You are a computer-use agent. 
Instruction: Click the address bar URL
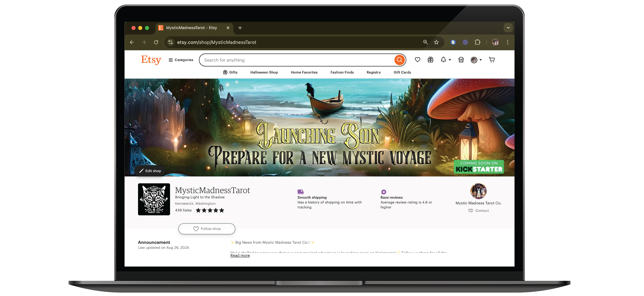(x=217, y=42)
